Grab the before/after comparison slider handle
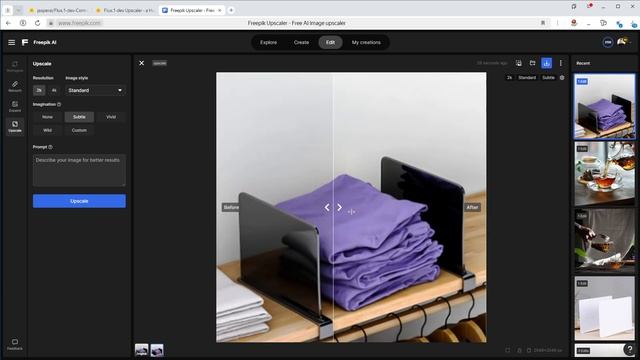 pos(333,207)
